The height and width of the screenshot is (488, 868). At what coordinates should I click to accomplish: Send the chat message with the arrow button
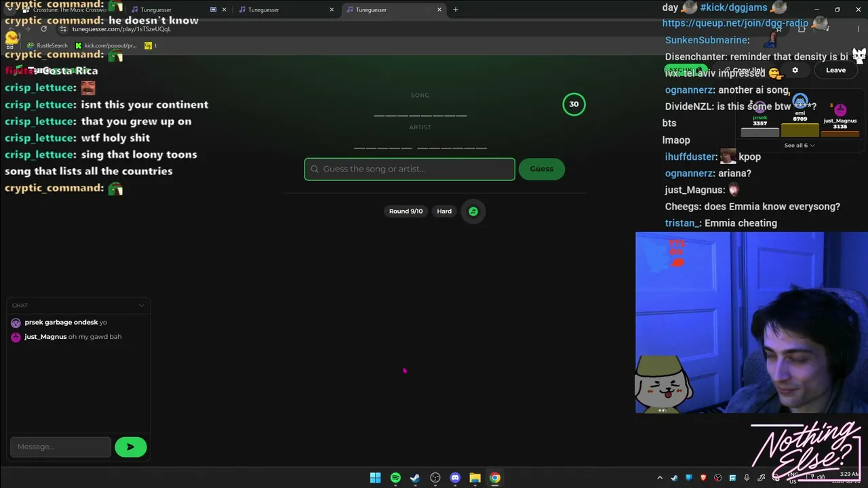click(x=131, y=447)
